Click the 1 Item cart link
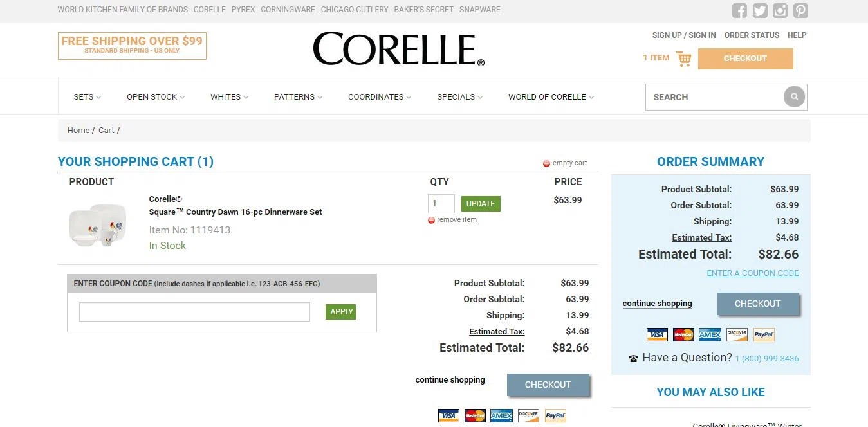This screenshot has height=427, width=868. pyautogui.click(x=656, y=58)
